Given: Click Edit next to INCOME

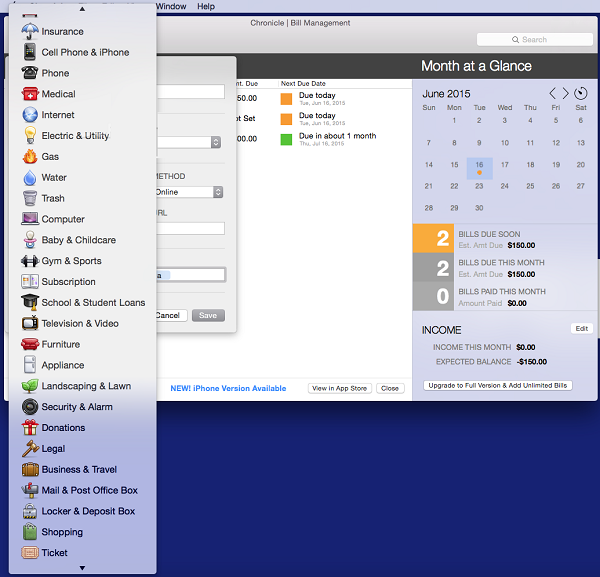Looking at the screenshot, I should (582, 329).
